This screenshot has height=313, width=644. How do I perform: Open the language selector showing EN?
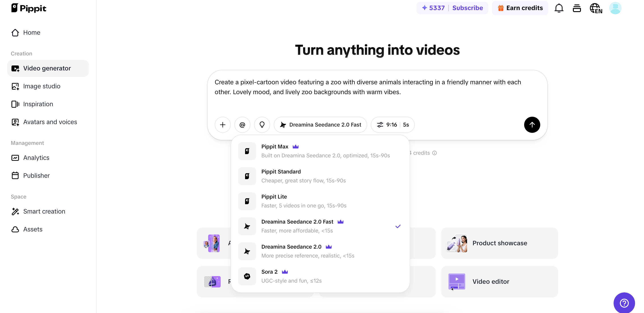(x=596, y=8)
